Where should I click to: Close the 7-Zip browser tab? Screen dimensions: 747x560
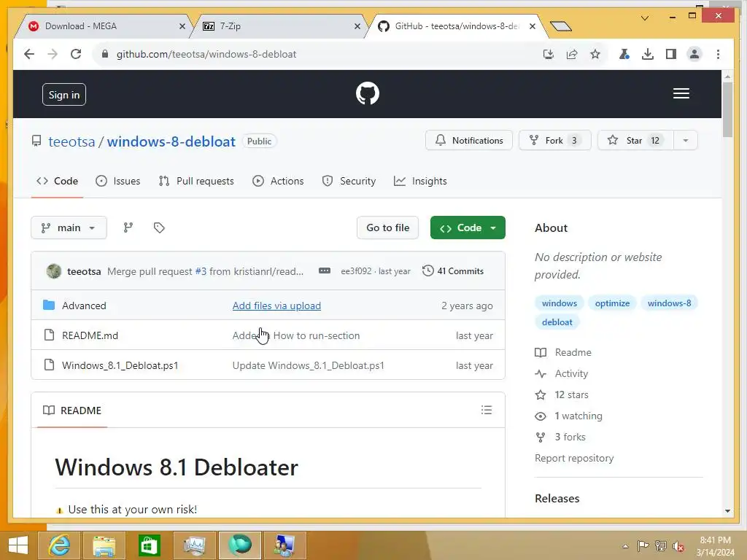pos(357,26)
